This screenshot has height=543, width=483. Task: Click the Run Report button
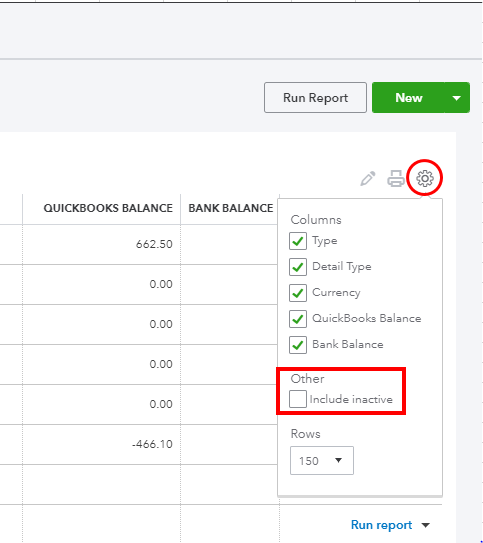(315, 98)
